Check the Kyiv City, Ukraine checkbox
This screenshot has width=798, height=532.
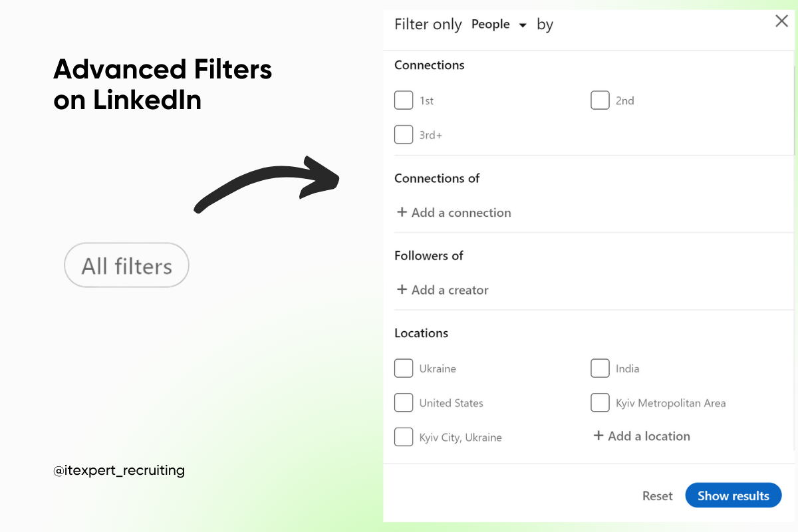point(404,437)
